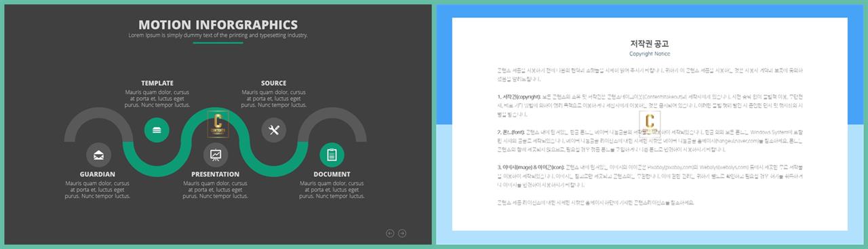Select the description text under DOCUMENT
Image resolution: width=868 pixels, height=249 pixels.
tap(332, 190)
